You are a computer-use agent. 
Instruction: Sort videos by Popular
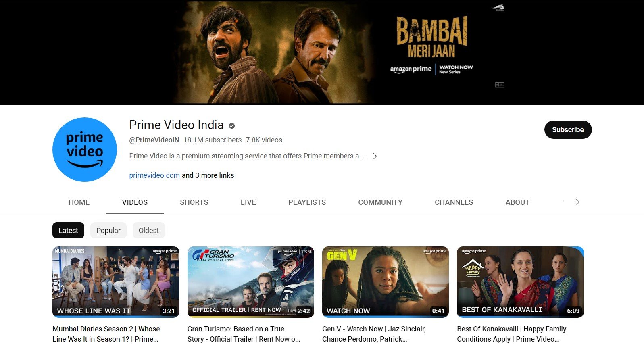click(x=108, y=230)
